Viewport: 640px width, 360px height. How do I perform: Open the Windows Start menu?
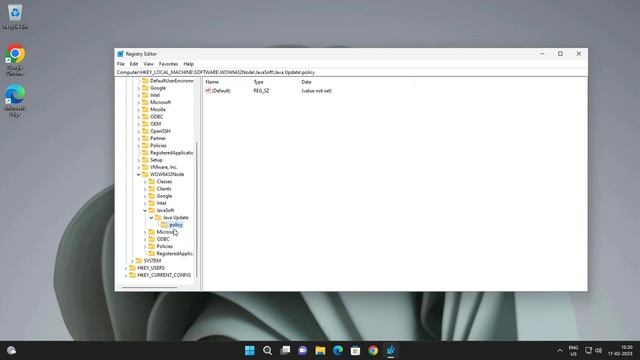tap(250, 351)
